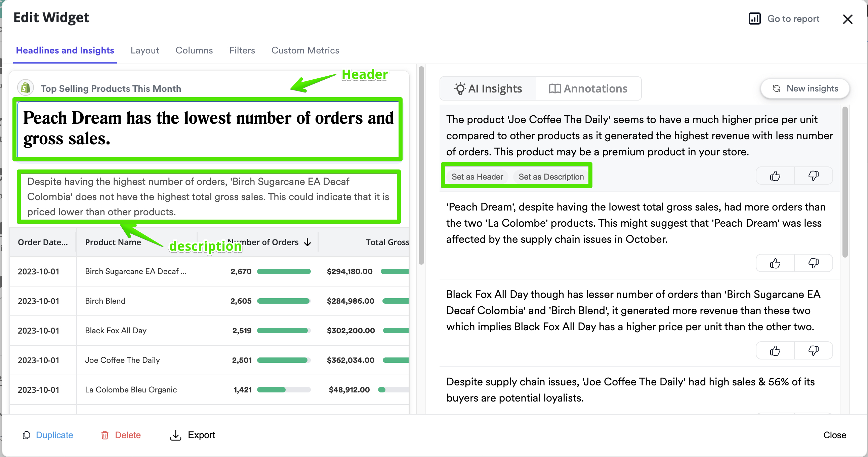Edit the Peach Dream headline text field

[208, 128]
